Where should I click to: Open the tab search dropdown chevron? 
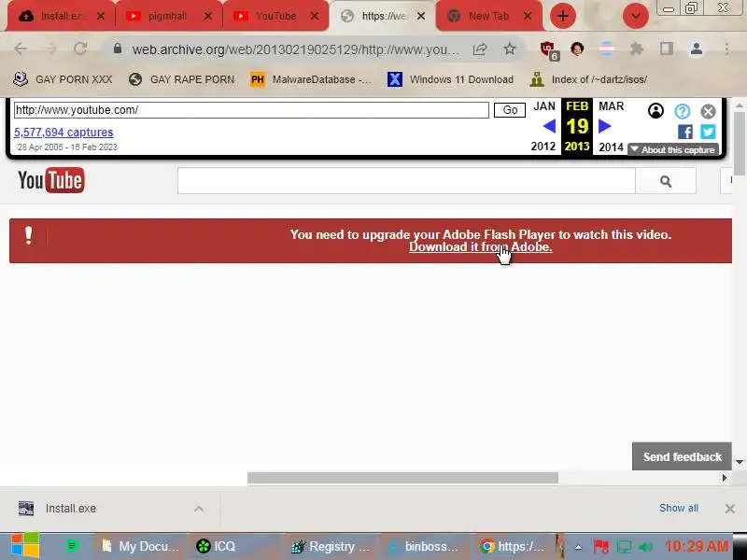coord(636,16)
